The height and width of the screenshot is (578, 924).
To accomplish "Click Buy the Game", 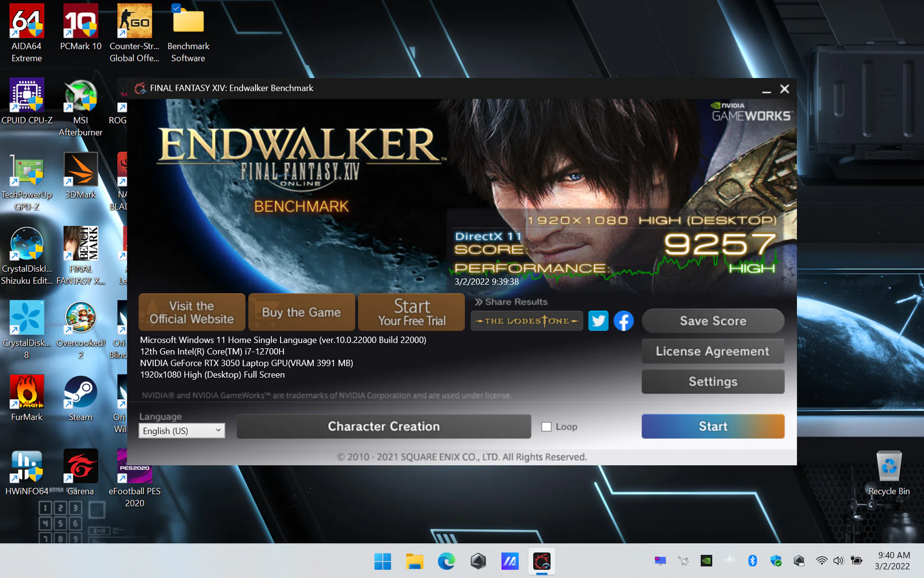I will click(x=301, y=312).
